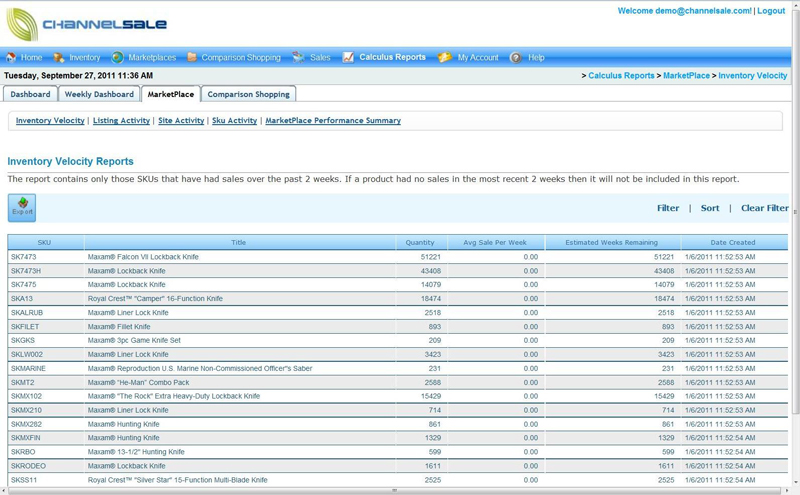Sort by the Quantity column header

[x=420, y=242]
